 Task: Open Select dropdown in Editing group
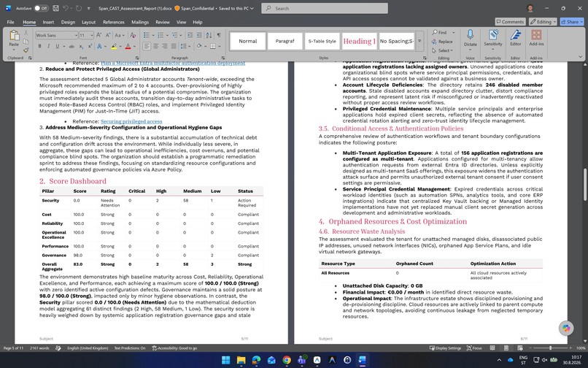[x=442, y=50]
